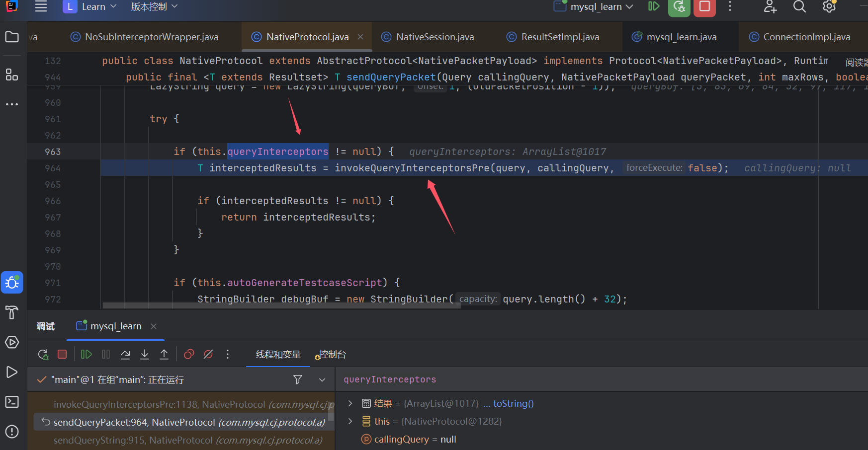Click the toString() link in result row
The image size is (868, 450).
pos(513,403)
